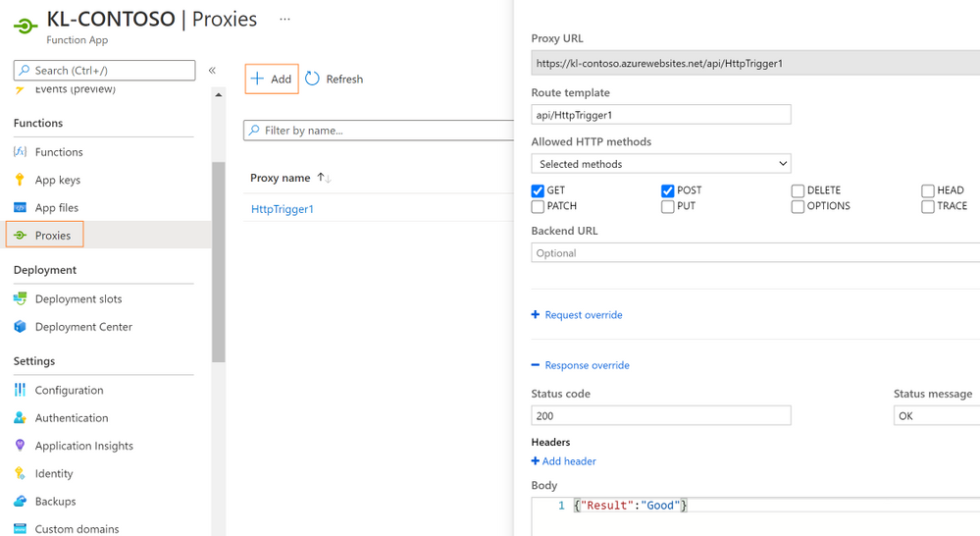Enable the PATCH method checkbox
The width and height of the screenshot is (980, 536).
(538, 206)
